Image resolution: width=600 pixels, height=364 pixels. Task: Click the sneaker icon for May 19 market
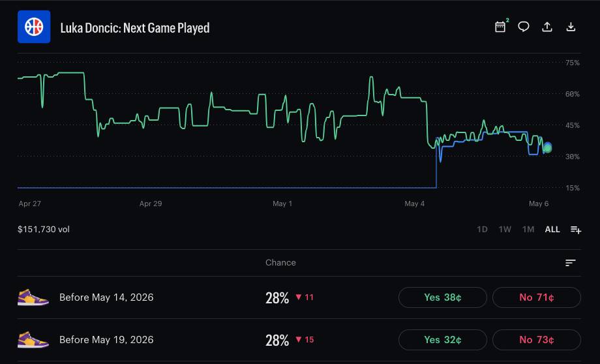pyautogui.click(x=33, y=340)
